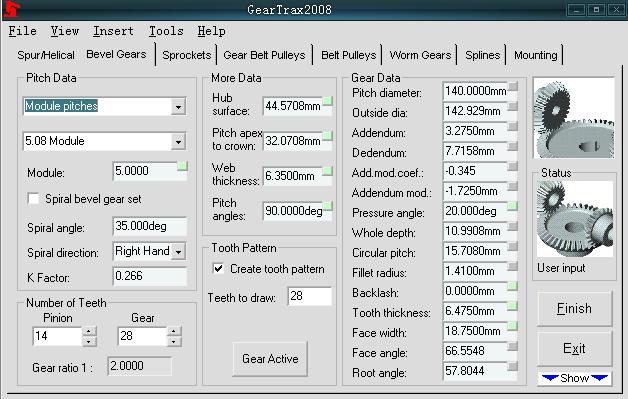Toggle the green indicator beside Web thickness
628x399 pixels.
(x=328, y=171)
